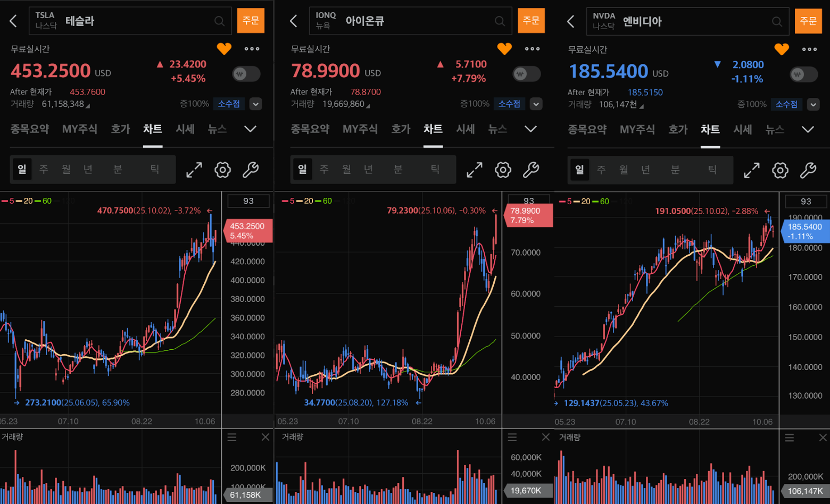Toggle KRW currency switch for Tesla
Image resolution: width=830 pixels, height=504 pixels.
point(246,74)
